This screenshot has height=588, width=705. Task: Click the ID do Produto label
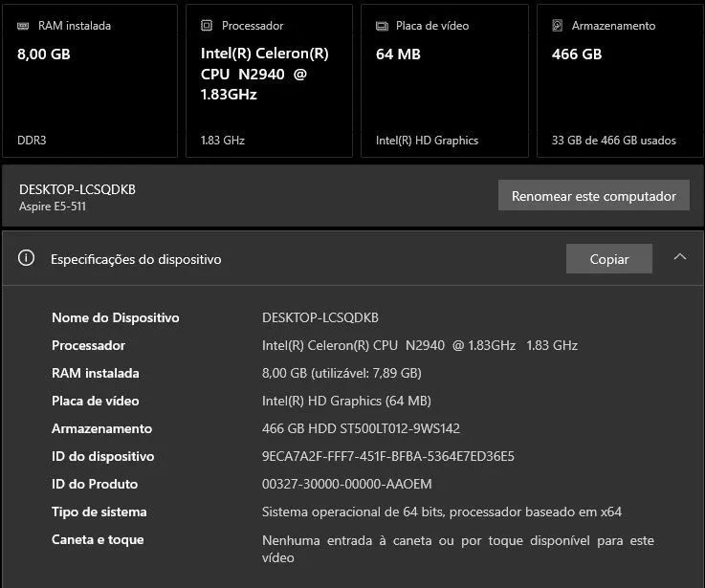(x=95, y=484)
